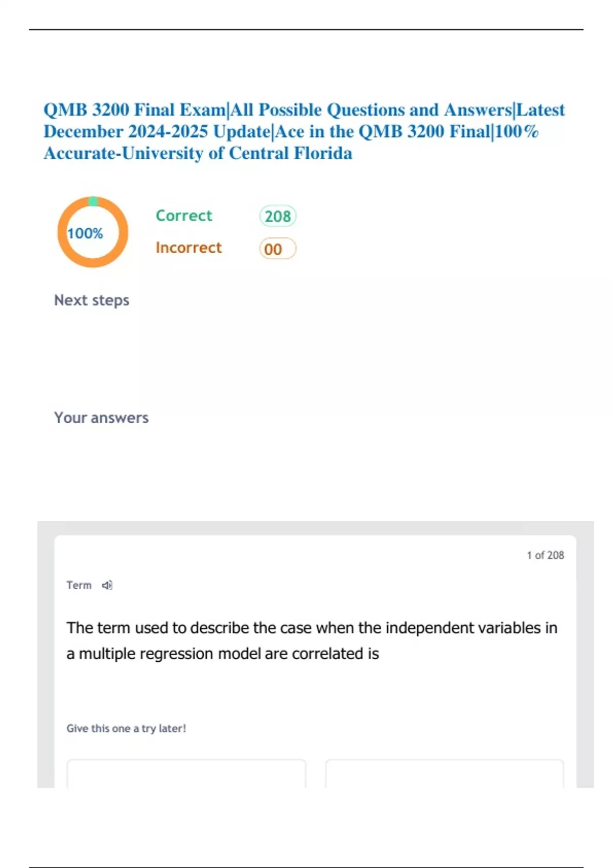
Task: Open the QMB 3200 Final Exam title
Action: coord(134,110)
